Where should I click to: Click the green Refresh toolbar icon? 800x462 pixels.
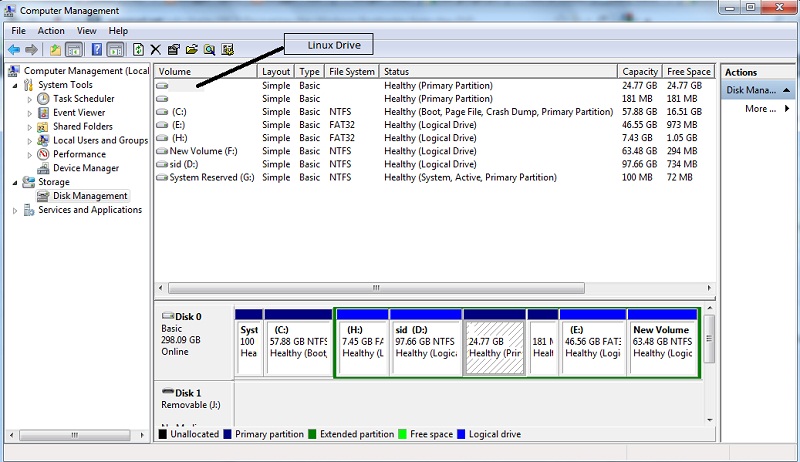[x=138, y=49]
